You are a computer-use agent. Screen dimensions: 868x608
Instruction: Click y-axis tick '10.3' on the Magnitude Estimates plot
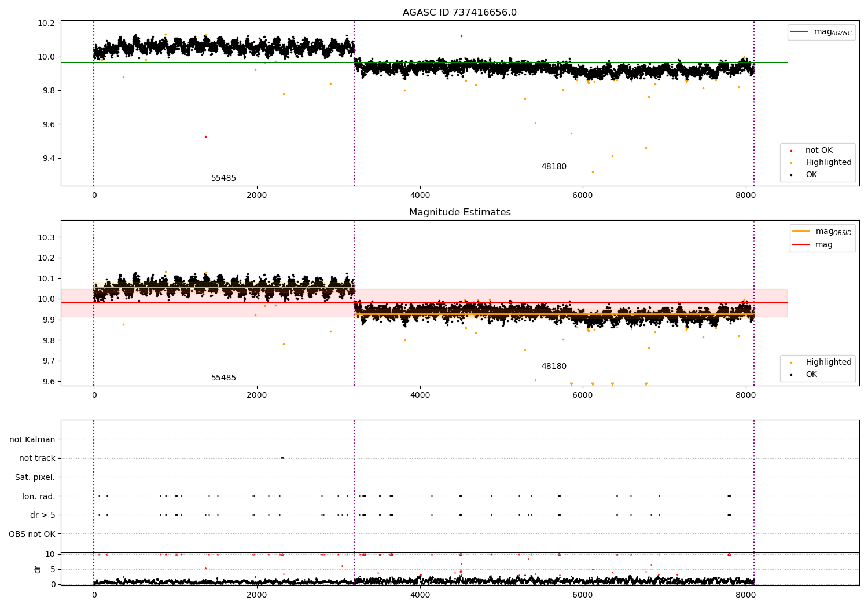tap(46, 238)
